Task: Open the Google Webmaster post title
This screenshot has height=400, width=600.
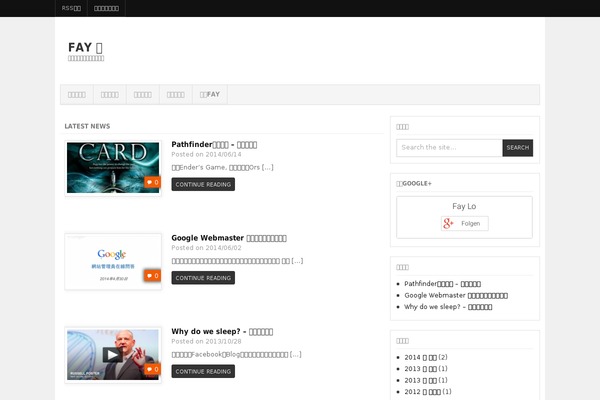Action: coord(229,238)
